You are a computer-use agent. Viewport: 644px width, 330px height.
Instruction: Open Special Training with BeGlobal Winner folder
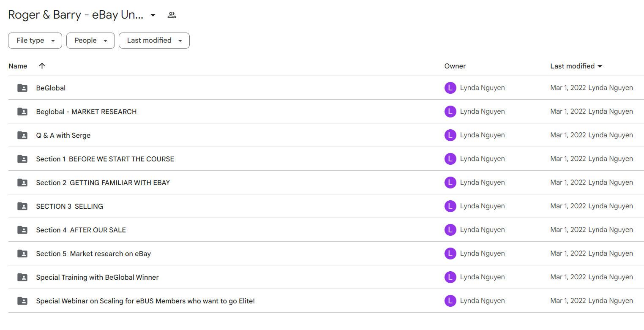[98, 277]
